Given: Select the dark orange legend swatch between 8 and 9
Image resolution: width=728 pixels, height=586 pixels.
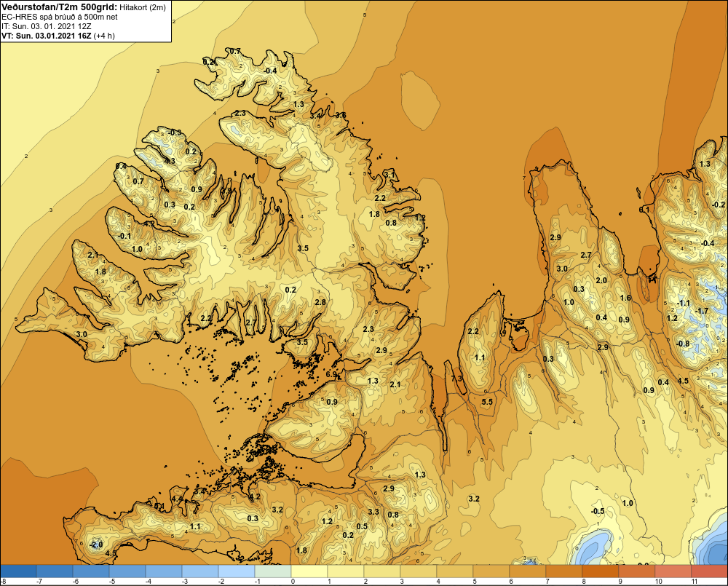Looking at the screenshot, I should click(601, 571).
